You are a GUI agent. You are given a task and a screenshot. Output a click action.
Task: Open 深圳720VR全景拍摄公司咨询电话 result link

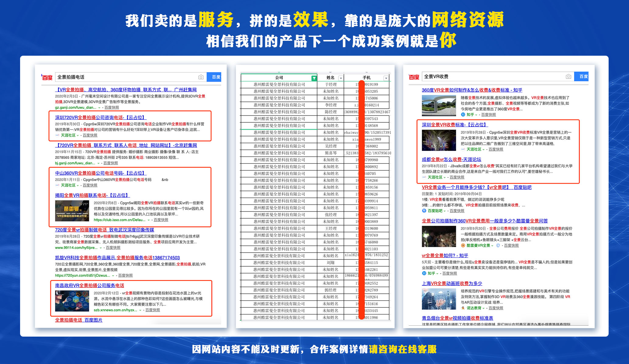point(100,117)
